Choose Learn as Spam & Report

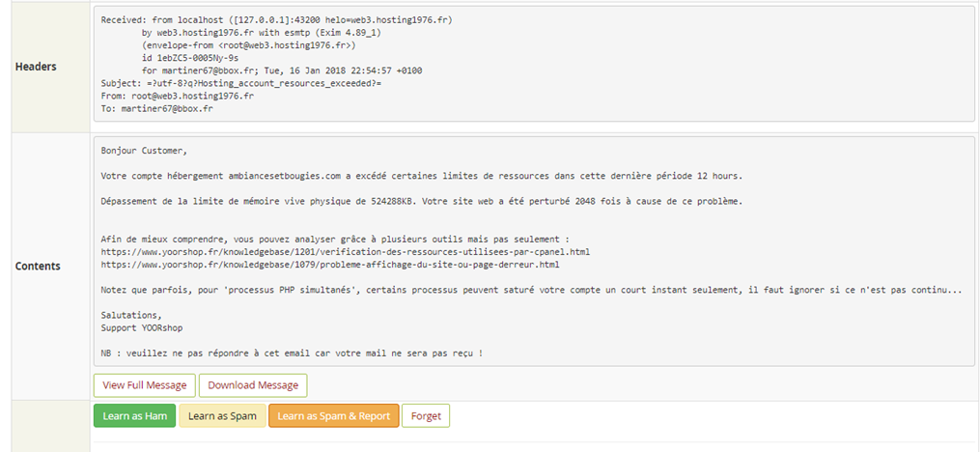pos(334,415)
